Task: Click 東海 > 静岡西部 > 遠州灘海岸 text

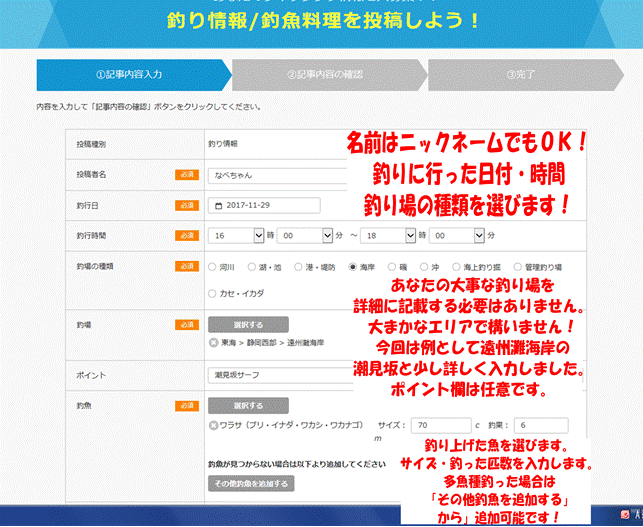Action: click(x=273, y=342)
